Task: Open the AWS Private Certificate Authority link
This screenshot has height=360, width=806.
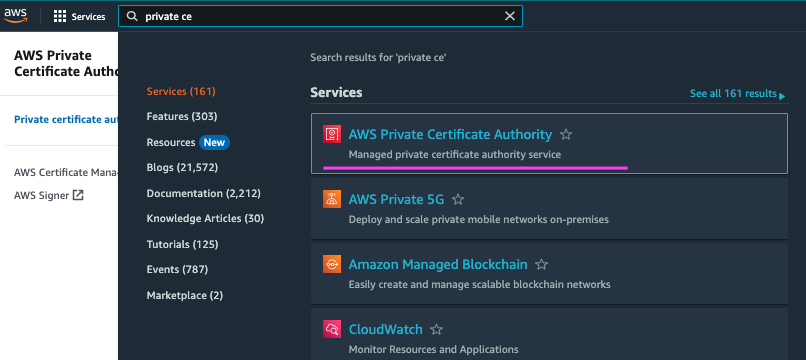Action: [450, 134]
